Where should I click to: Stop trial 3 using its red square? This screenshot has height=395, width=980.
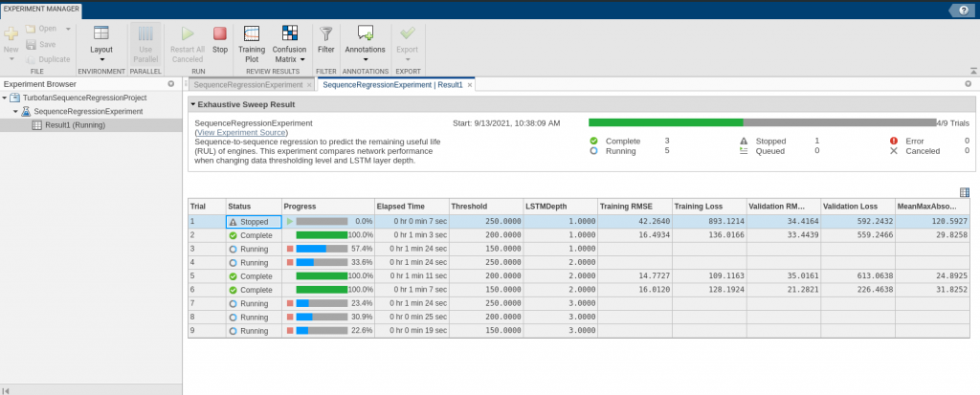pyautogui.click(x=290, y=249)
